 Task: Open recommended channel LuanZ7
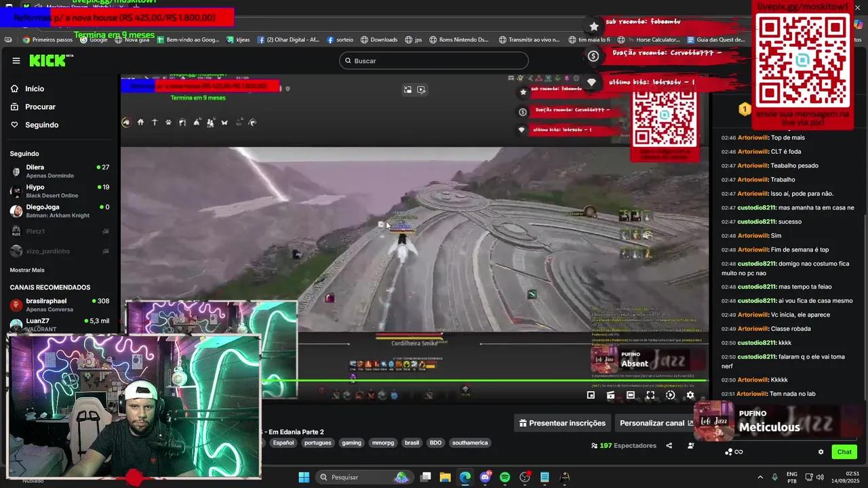[60, 324]
